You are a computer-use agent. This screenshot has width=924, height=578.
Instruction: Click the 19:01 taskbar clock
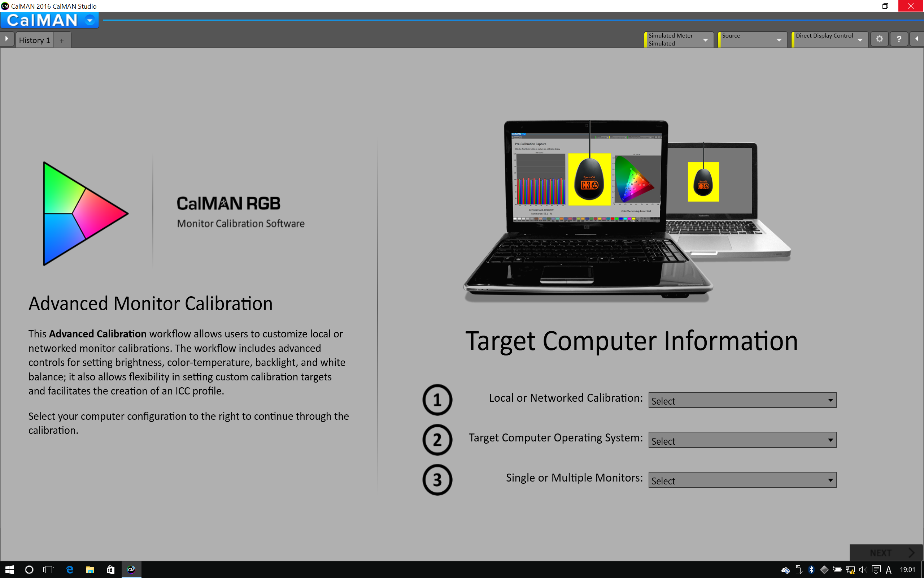point(908,570)
